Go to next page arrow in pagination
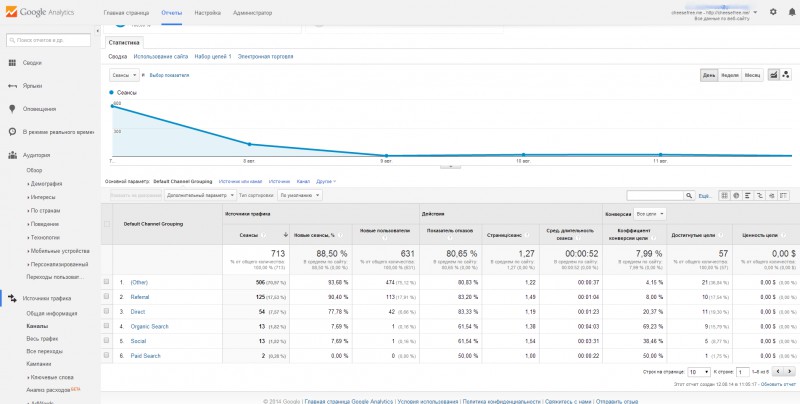800x404 pixels. [789, 371]
